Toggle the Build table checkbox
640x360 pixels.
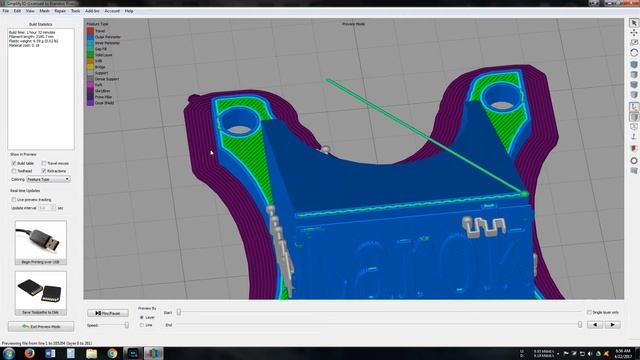[x=14, y=163]
